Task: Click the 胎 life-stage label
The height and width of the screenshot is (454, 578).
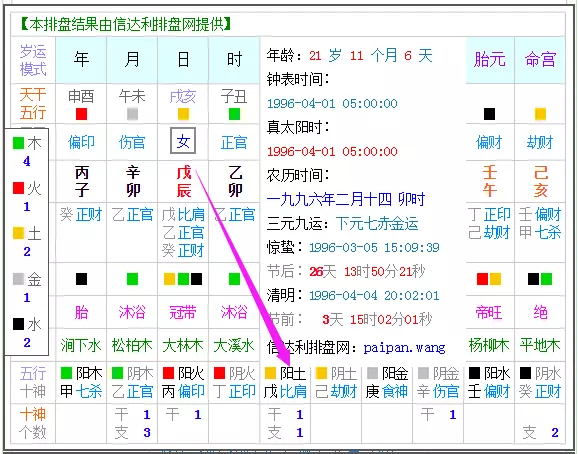Action: 81,313
